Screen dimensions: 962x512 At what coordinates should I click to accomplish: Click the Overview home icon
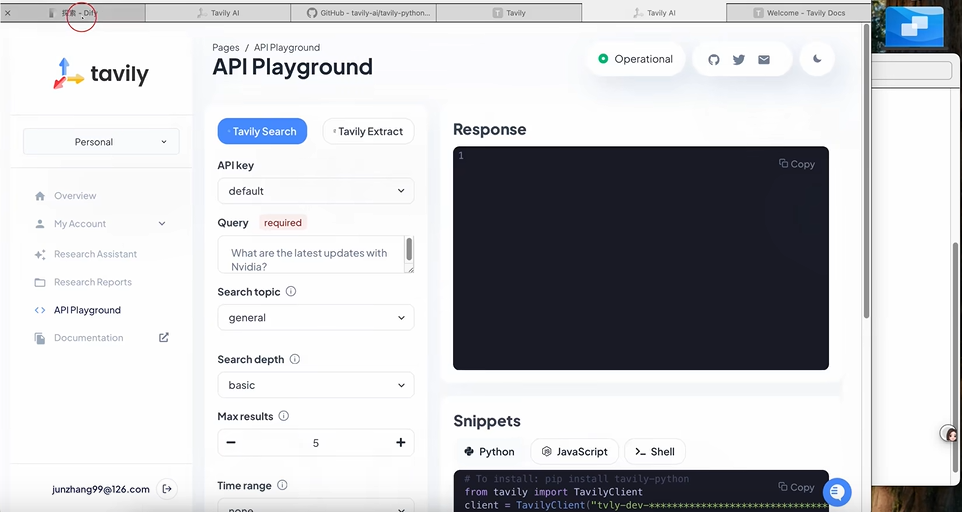pyautogui.click(x=40, y=196)
